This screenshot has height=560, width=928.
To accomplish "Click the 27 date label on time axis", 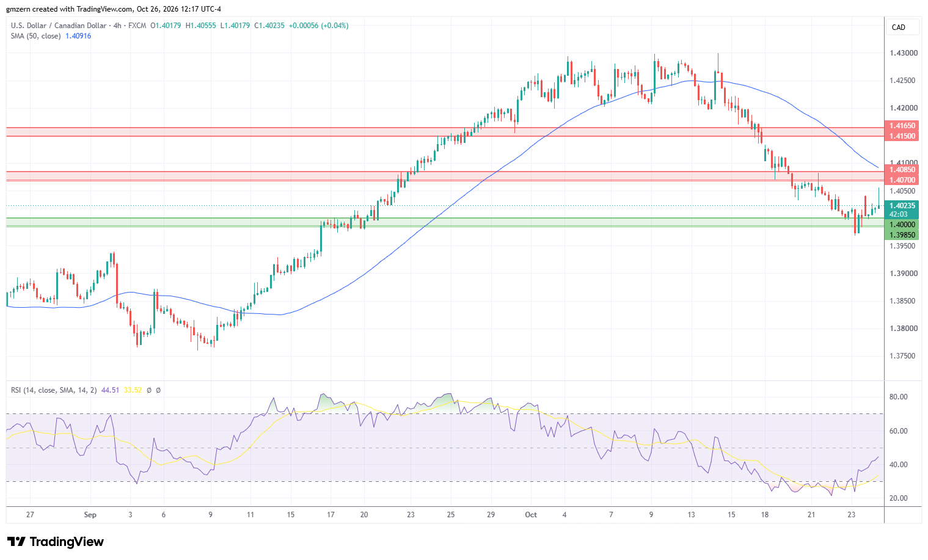I will point(31,515).
